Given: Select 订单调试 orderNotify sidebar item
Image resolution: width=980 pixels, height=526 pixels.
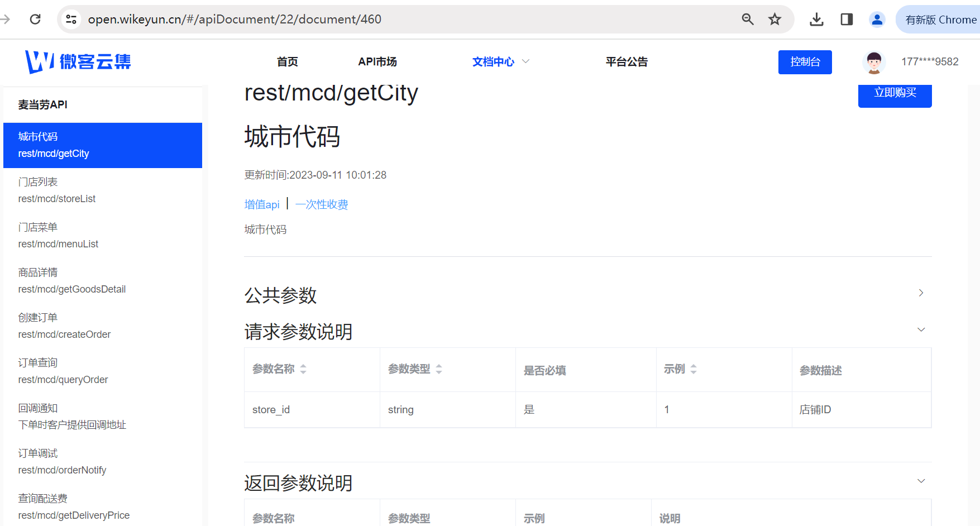Looking at the screenshot, I should click(103, 462).
